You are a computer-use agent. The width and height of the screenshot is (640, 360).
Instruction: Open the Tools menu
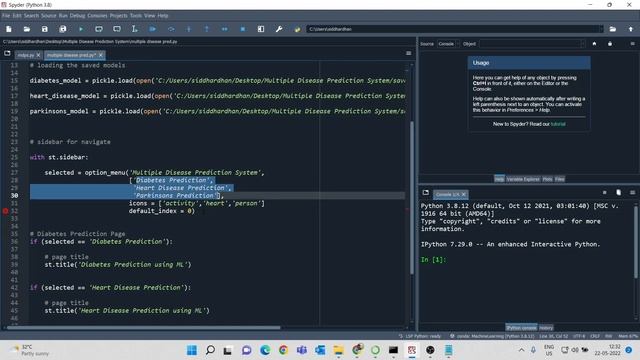(x=136, y=16)
